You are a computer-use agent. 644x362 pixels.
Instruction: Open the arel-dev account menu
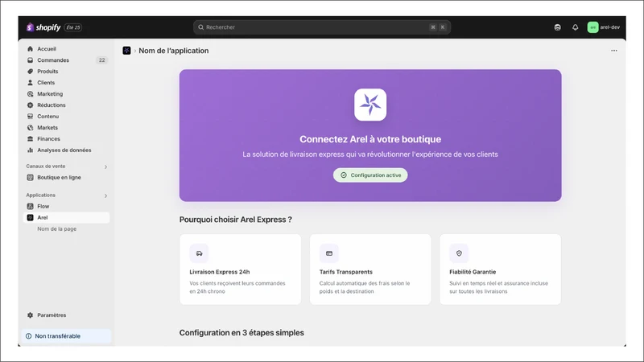click(603, 27)
